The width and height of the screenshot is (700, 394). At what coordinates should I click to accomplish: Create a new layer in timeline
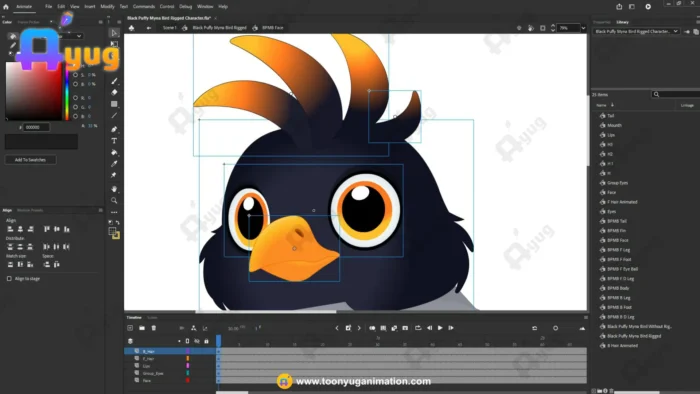click(130, 328)
